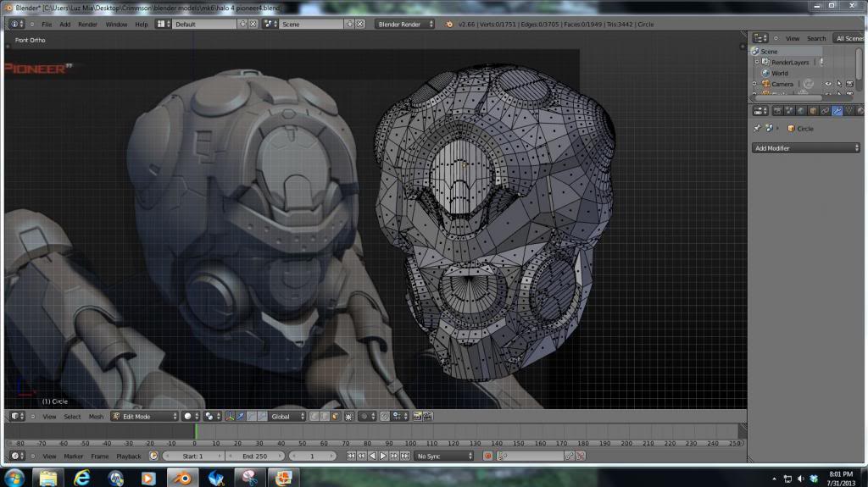Open the 3D View editor type selector

point(17,416)
